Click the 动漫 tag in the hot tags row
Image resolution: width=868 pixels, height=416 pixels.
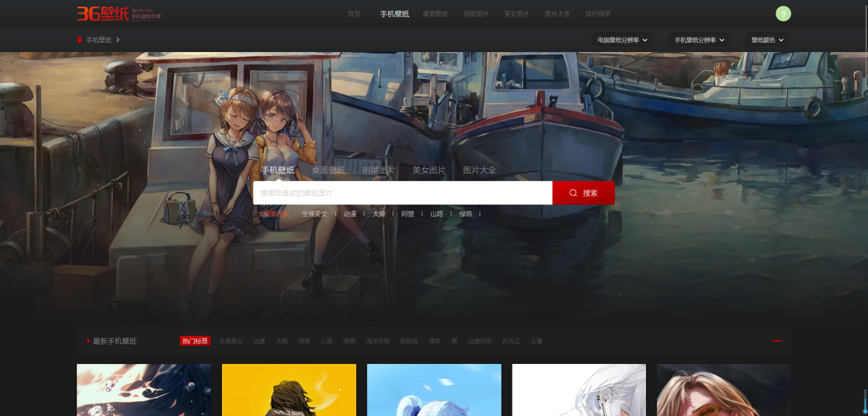tap(259, 341)
